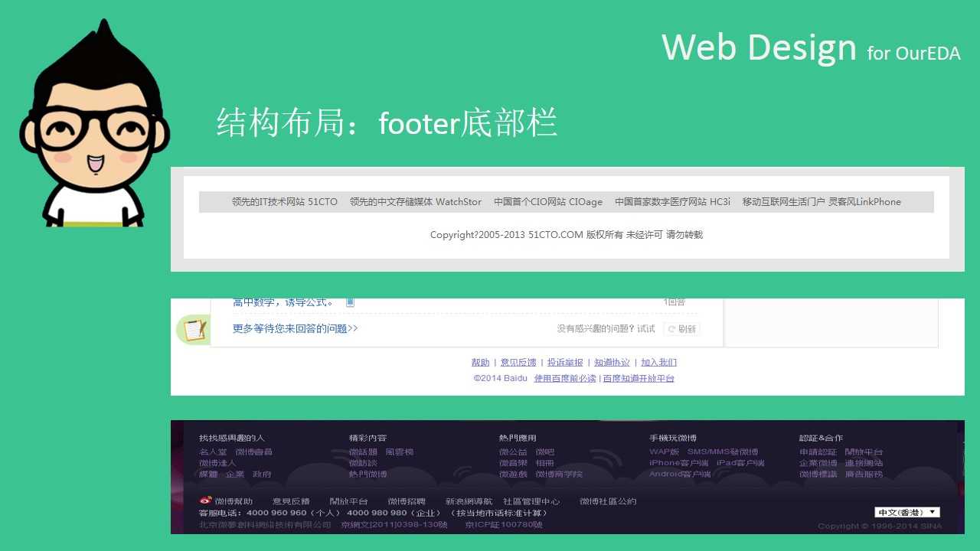
Task: Click the 京ICP証100780號 text
Action: pyautogui.click(x=504, y=525)
